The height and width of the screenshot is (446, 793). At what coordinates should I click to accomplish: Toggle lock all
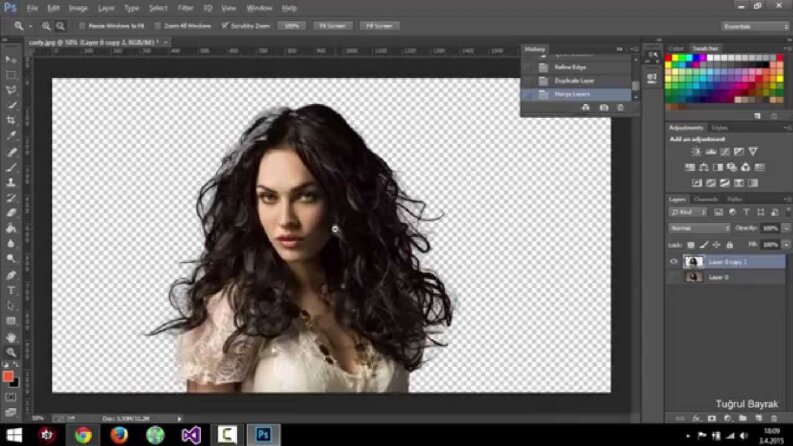coord(729,245)
